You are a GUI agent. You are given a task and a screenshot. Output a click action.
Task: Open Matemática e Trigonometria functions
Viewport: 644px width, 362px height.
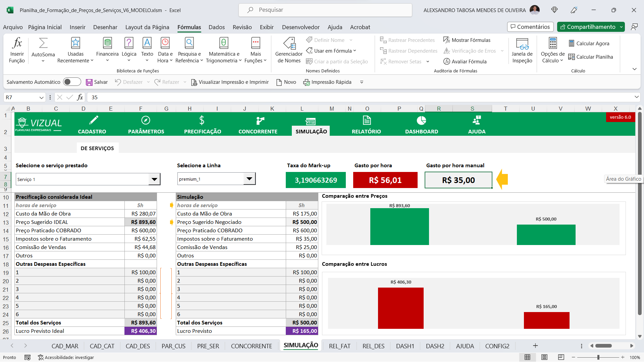pyautogui.click(x=224, y=50)
